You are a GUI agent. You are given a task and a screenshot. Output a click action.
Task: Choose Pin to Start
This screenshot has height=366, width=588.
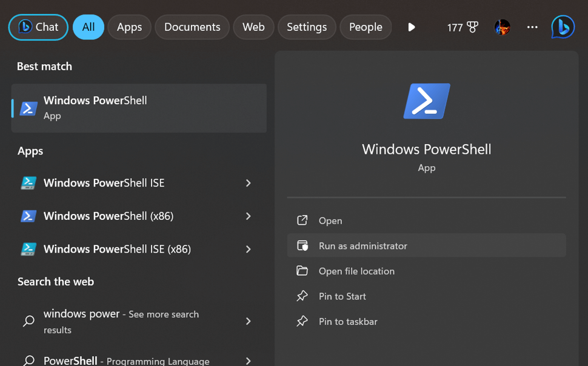(426, 296)
